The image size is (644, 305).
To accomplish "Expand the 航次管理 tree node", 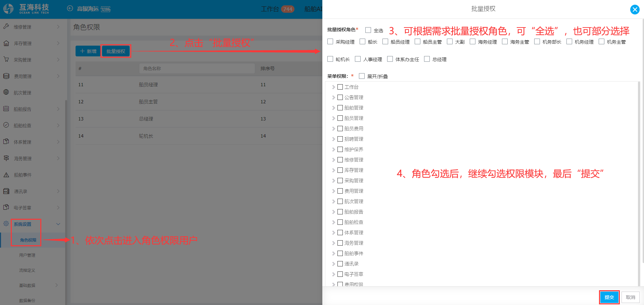I will (x=333, y=201).
